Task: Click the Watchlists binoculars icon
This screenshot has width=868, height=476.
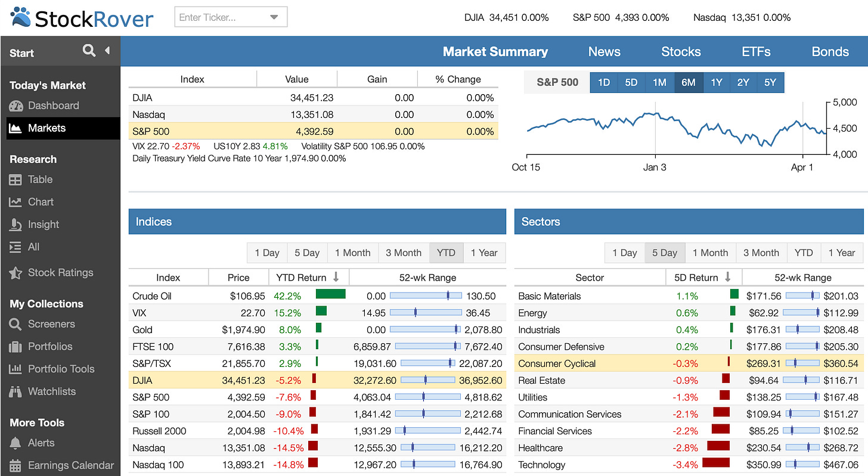Action: [15, 392]
